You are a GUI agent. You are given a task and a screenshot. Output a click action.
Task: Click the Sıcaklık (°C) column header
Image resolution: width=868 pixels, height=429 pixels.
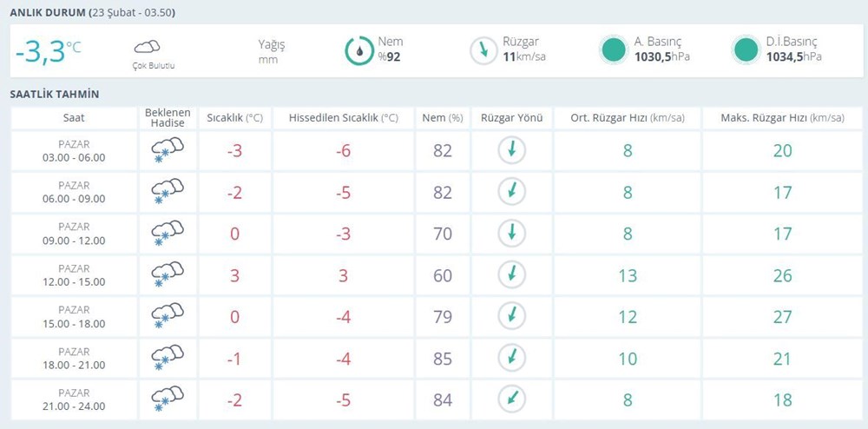[234, 118]
